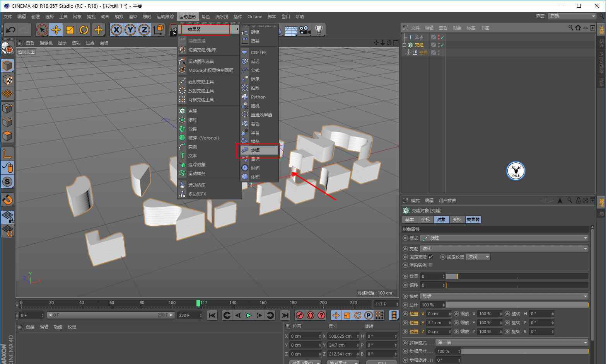Image resolution: width=606 pixels, height=364 pixels.
Task: Activate the Move tool
Action: [x=56, y=30]
